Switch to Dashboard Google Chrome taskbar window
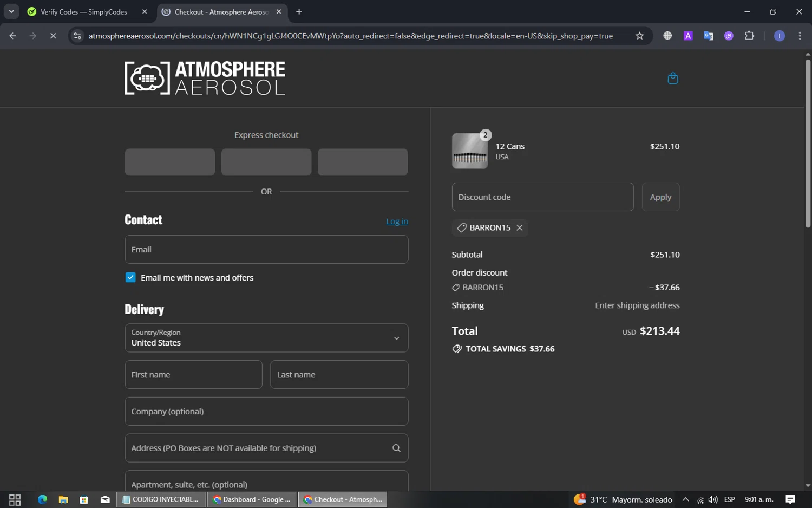This screenshot has width=812, height=508. (x=252, y=499)
